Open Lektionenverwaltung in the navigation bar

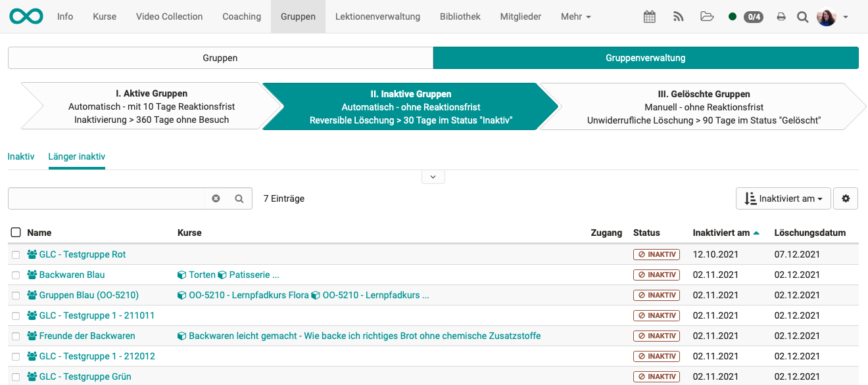[x=377, y=16]
